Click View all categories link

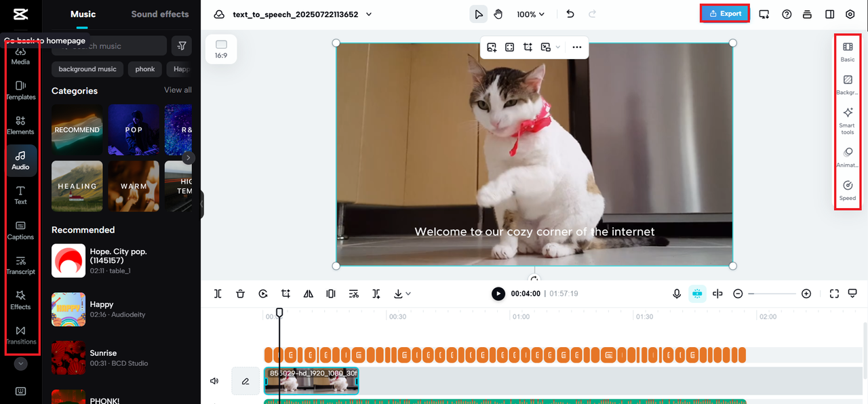[x=178, y=90]
